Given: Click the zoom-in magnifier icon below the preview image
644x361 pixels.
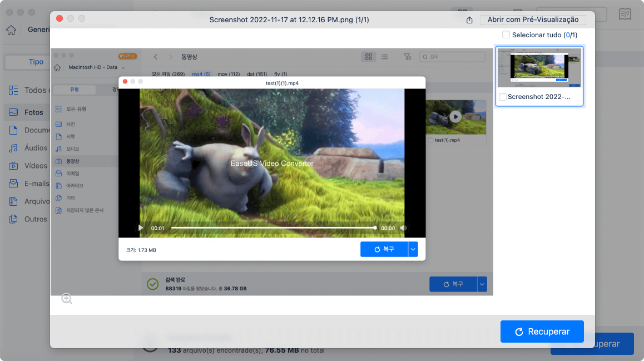Looking at the screenshot, I should [x=67, y=298].
